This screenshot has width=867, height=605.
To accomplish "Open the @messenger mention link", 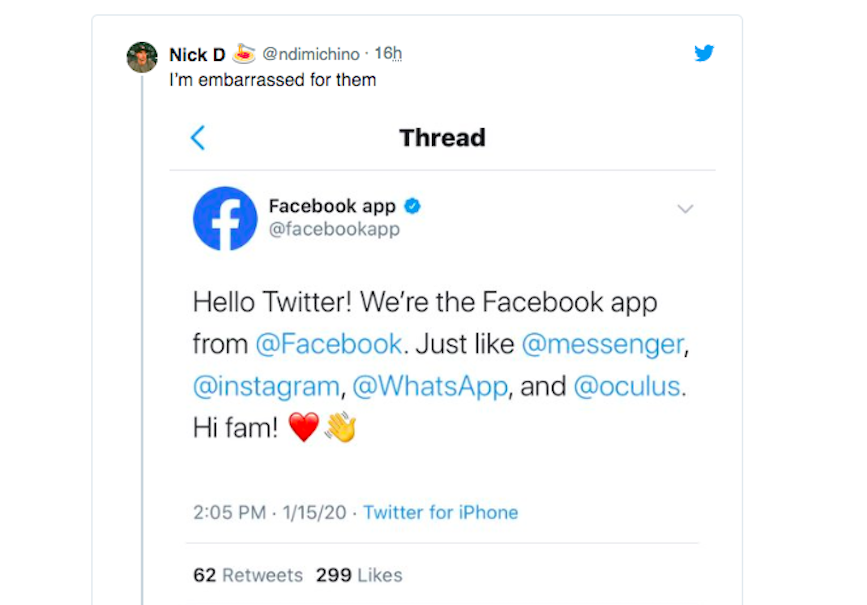I will [603, 344].
